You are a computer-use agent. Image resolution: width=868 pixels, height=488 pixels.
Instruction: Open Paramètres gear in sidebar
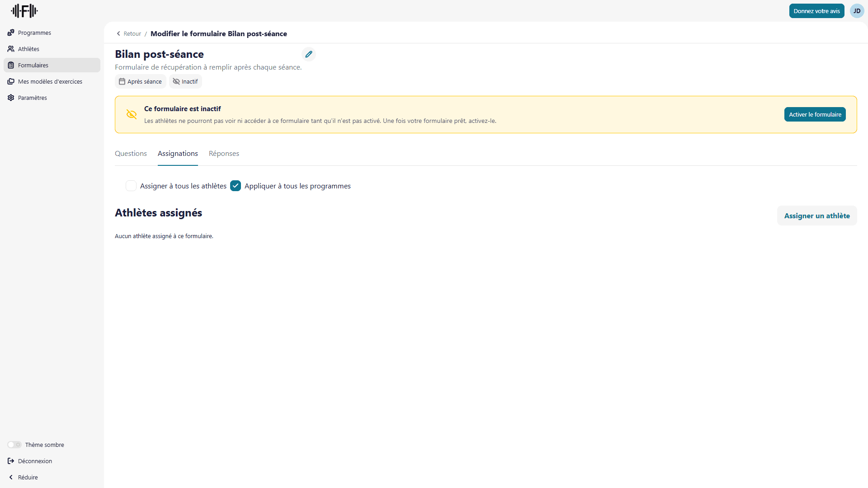(11, 98)
